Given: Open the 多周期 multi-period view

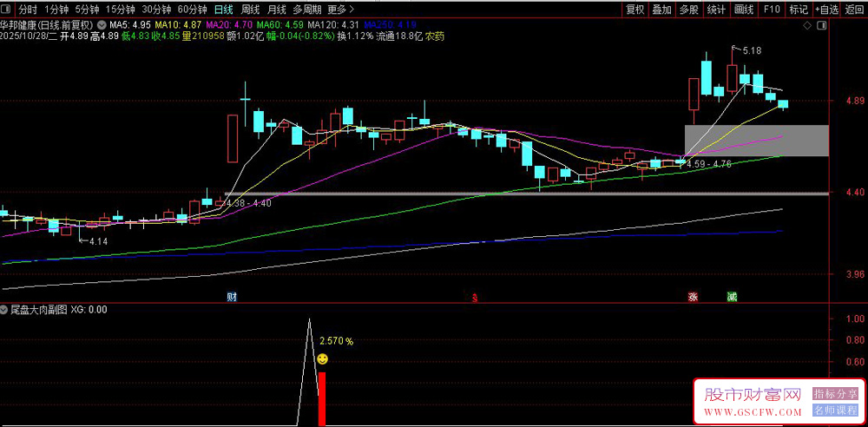Looking at the screenshot, I should pyautogui.click(x=306, y=10).
